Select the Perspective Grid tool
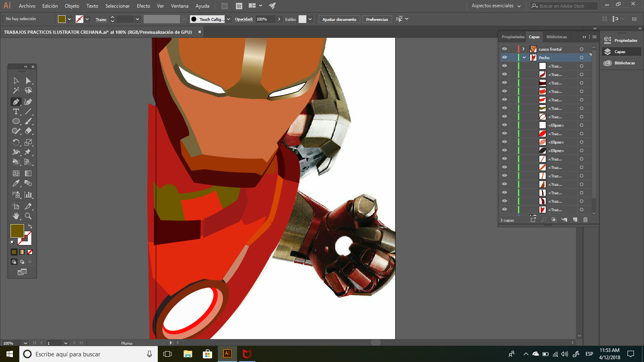The image size is (644, 362). click(x=28, y=162)
